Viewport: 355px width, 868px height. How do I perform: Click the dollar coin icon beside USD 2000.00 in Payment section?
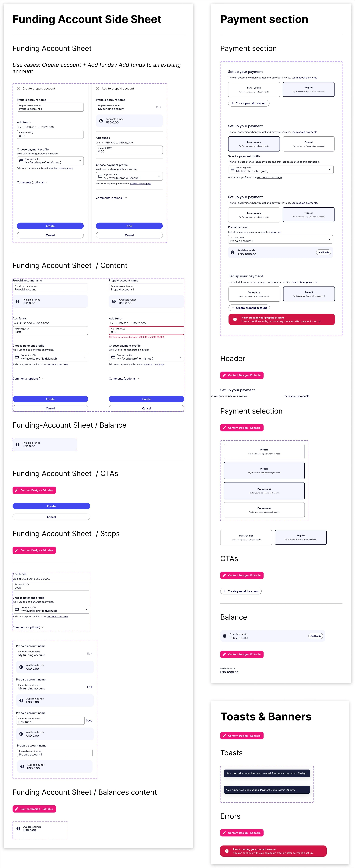(x=232, y=252)
